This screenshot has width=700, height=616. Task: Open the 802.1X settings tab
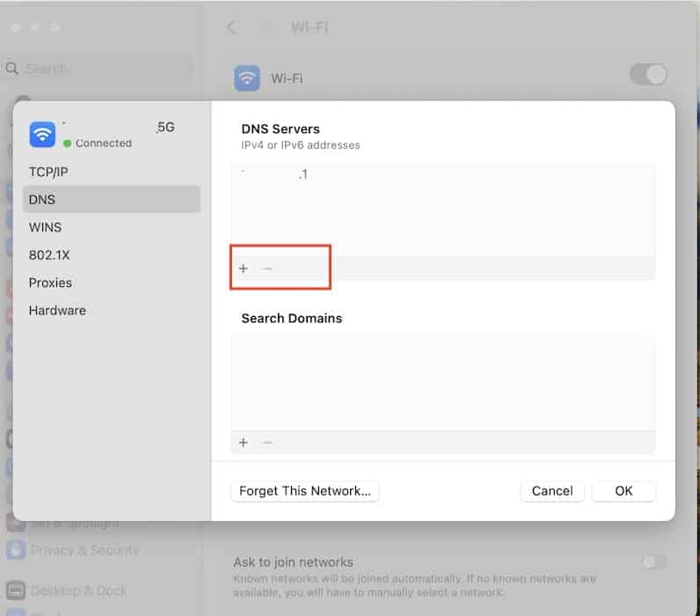pyautogui.click(x=49, y=255)
